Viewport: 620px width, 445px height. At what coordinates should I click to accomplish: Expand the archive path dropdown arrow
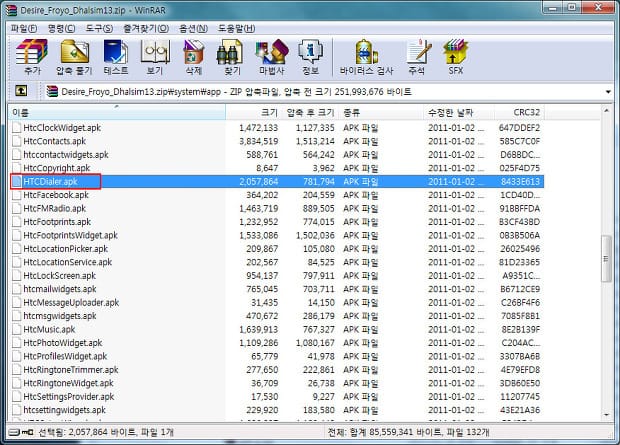click(x=607, y=91)
